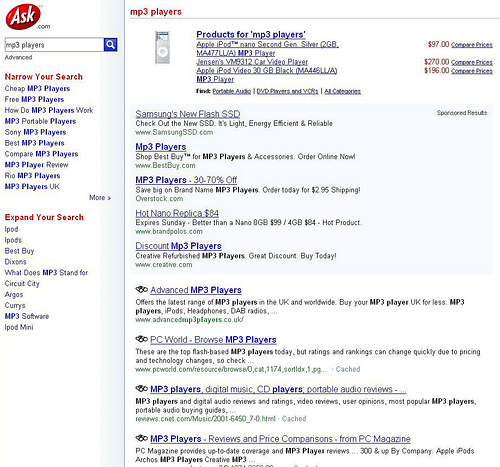
Task: Click the binoculars icon beside Advanced MP3 Players
Action: click(x=142, y=289)
